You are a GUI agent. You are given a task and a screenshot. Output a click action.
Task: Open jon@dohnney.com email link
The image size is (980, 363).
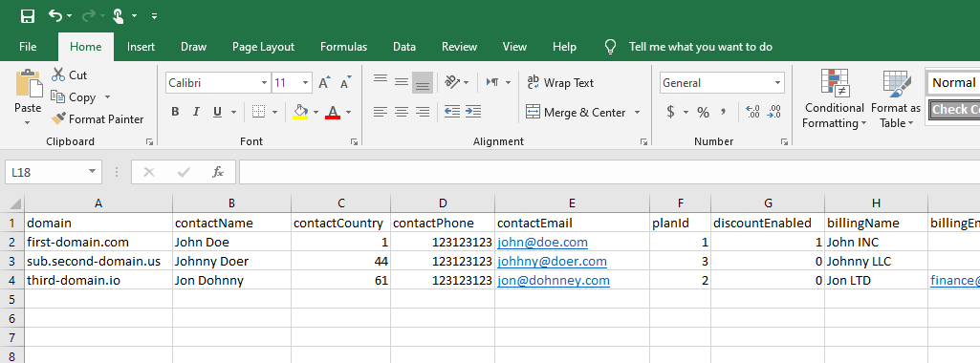click(554, 281)
